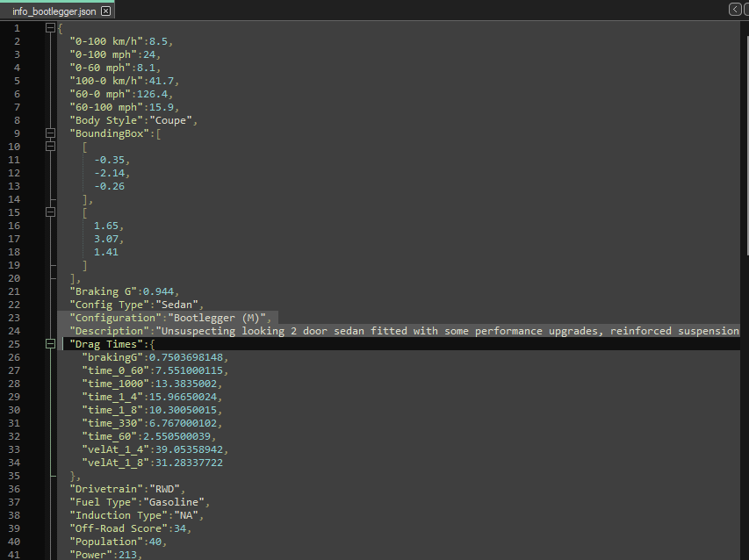Close the info_bootlegger.json tab
Image resolution: width=749 pixels, height=560 pixels.
(x=106, y=11)
